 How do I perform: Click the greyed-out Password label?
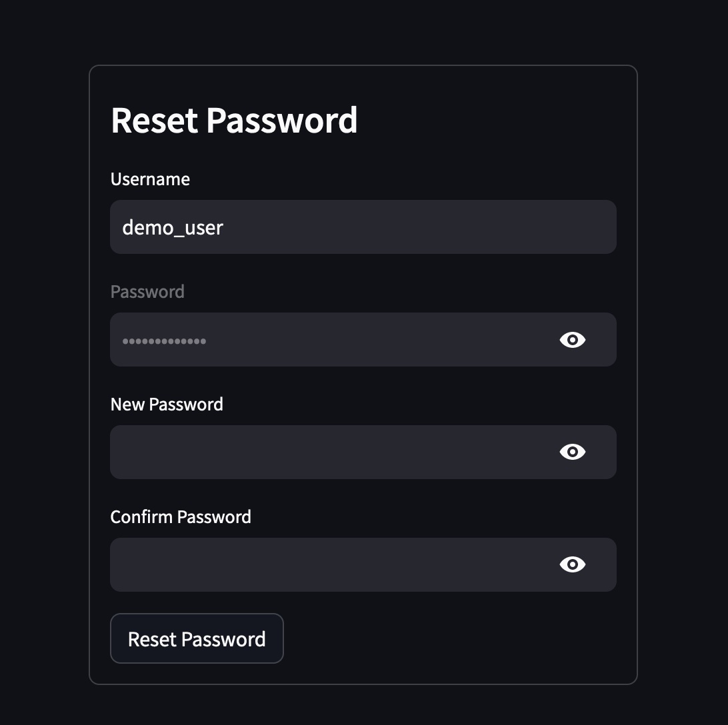[x=147, y=292]
